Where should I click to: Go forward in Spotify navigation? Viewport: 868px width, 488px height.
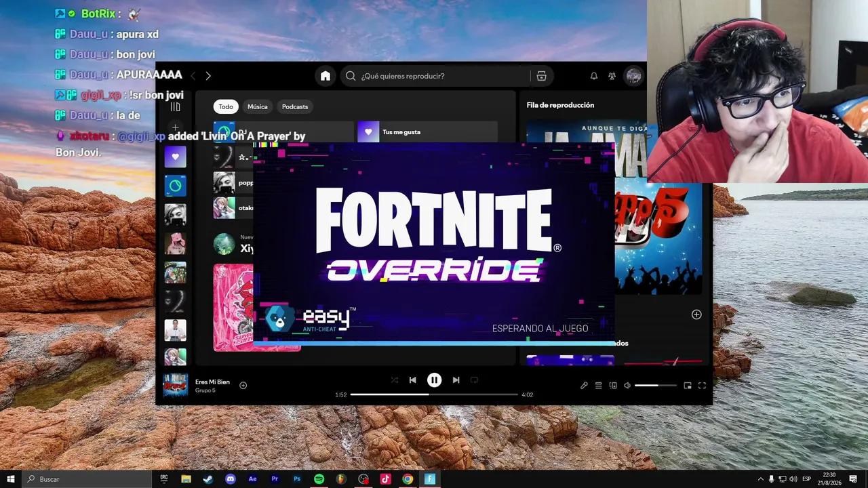[208, 76]
